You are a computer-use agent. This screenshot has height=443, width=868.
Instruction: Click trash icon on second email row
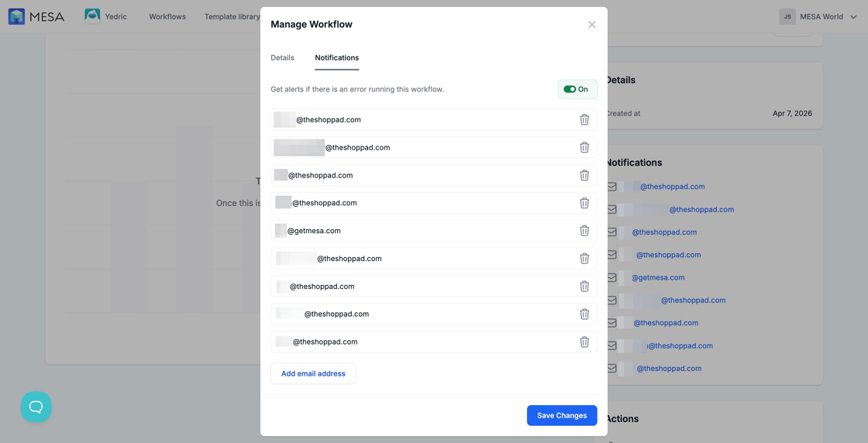[584, 148]
